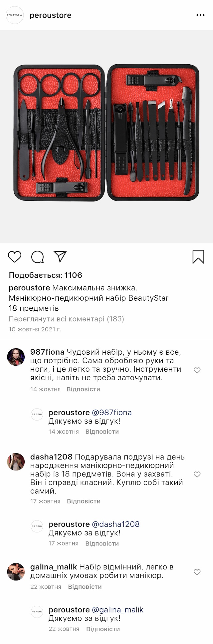This screenshot has width=213, height=644.
Task: Like the comment by galina_malik
Action: (x=197, y=572)
